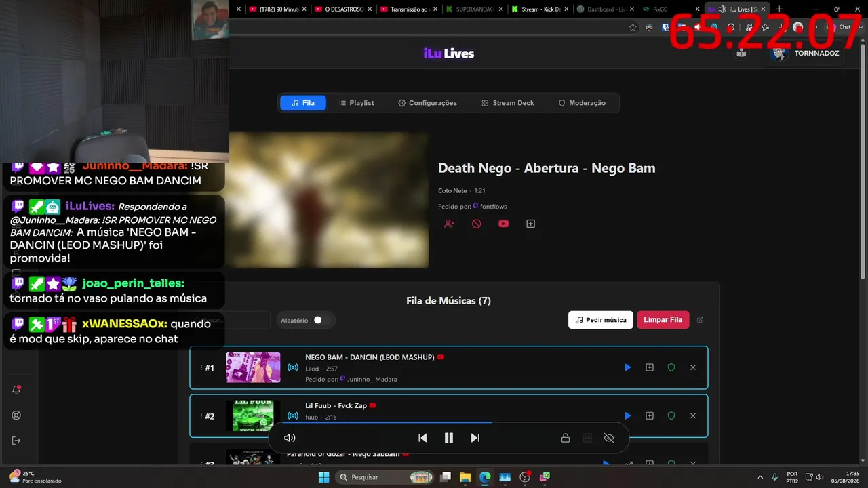
Task: Open File Explorer from the taskbar
Action: (465, 477)
